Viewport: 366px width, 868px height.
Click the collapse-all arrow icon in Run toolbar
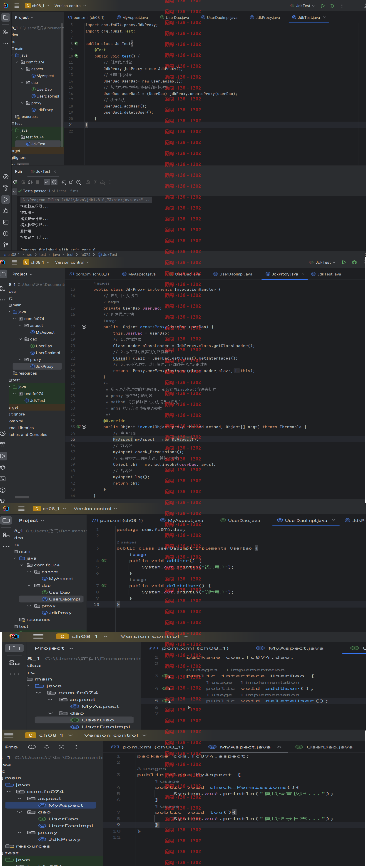click(71, 182)
